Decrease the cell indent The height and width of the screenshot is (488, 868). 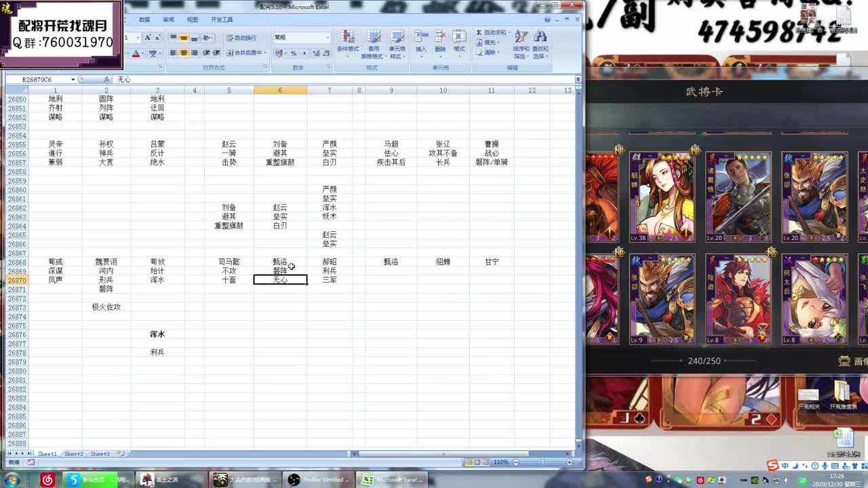(206, 53)
